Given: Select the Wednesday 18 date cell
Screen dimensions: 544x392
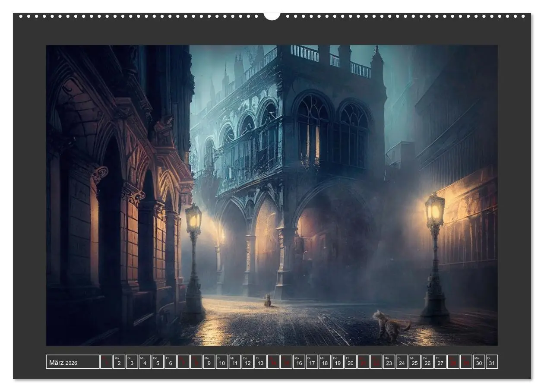Looking at the screenshot, I should [x=325, y=362].
